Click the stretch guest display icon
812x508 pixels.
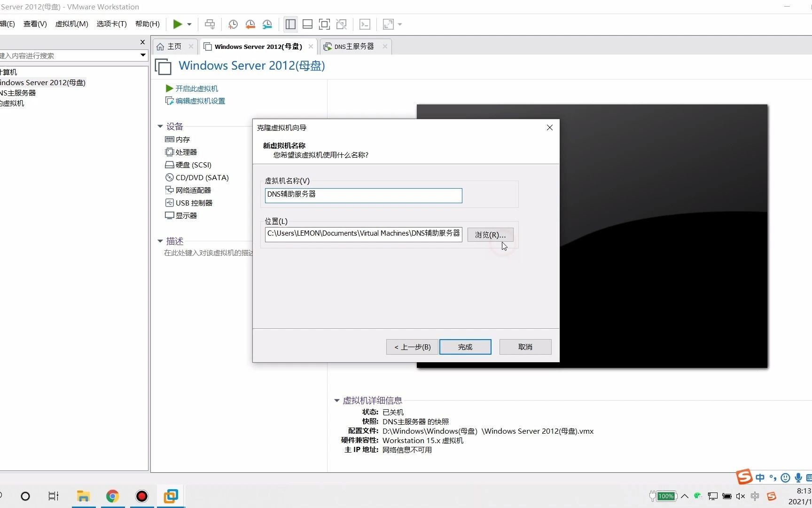[x=388, y=24]
